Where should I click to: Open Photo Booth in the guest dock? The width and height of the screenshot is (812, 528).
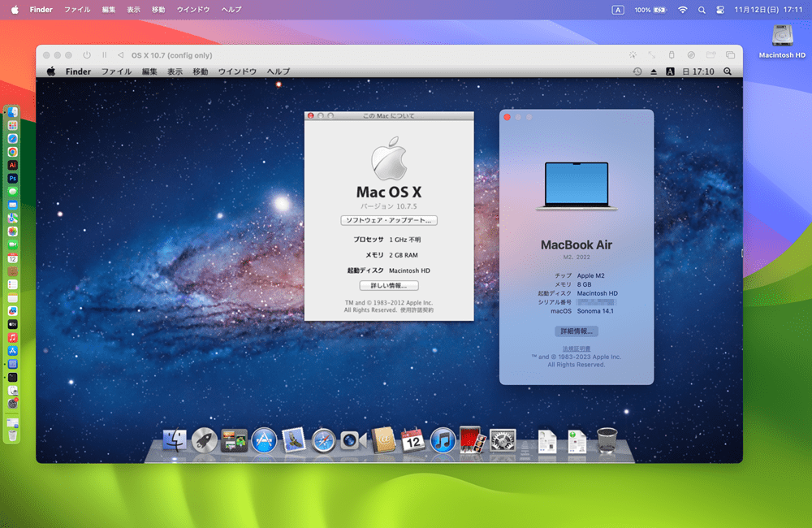pos(473,440)
